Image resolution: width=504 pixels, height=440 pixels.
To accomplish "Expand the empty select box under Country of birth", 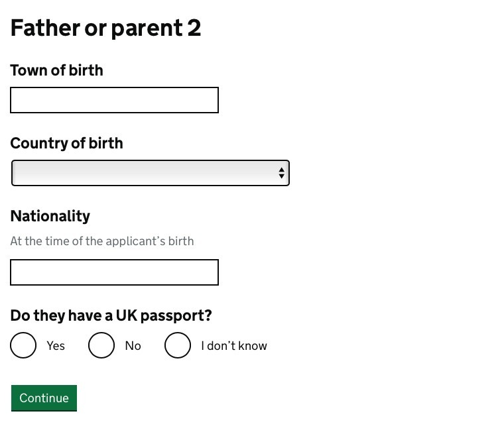I will (150, 173).
